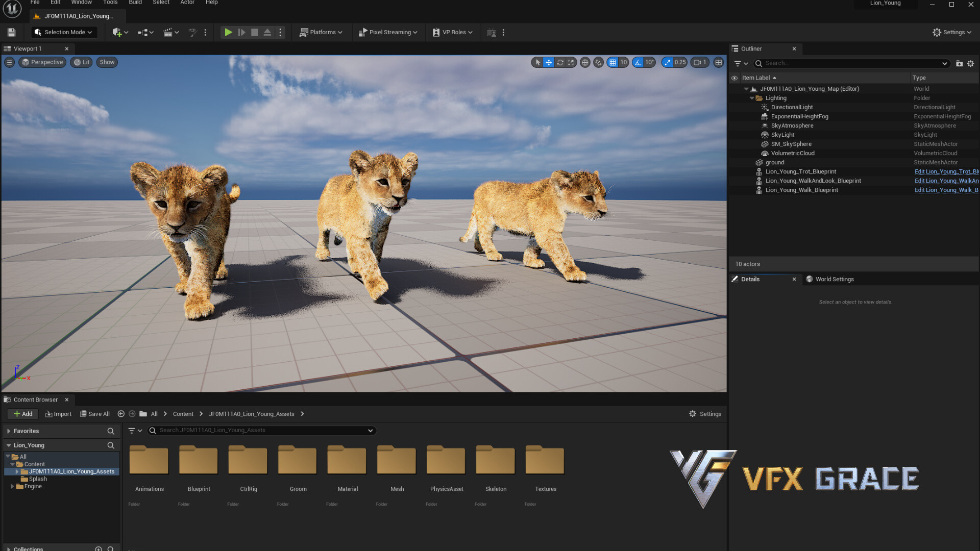This screenshot has width=980, height=551.
Task: Open the viewport maximize grid icon
Action: 718,62
